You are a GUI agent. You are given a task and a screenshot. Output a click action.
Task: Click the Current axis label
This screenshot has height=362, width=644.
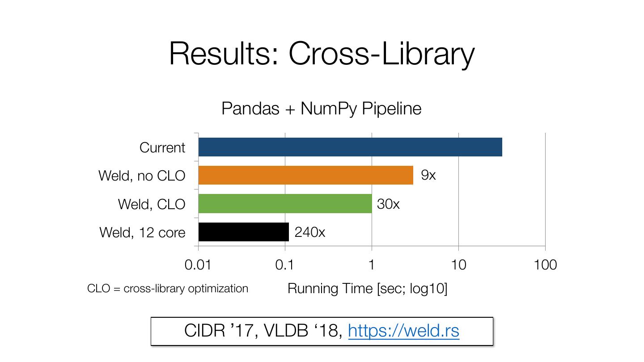point(162,147)
